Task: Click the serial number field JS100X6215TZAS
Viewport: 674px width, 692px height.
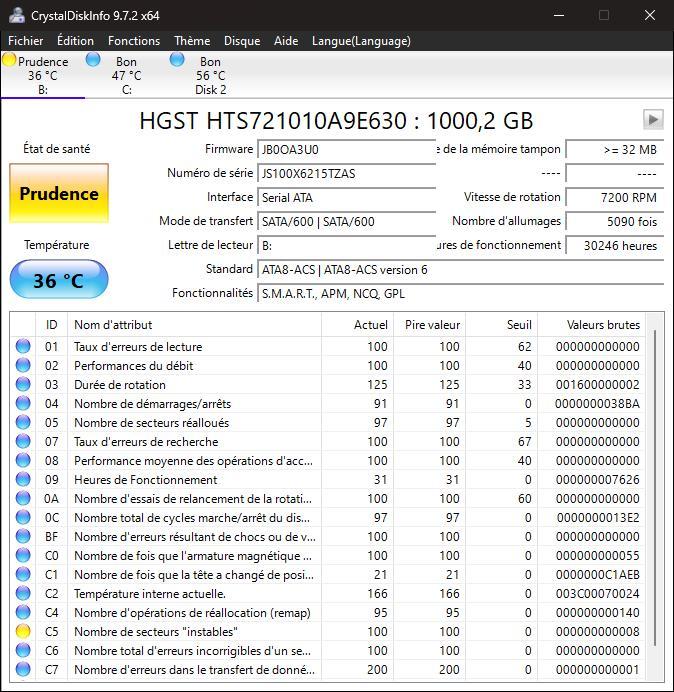Action: (346, 173)
